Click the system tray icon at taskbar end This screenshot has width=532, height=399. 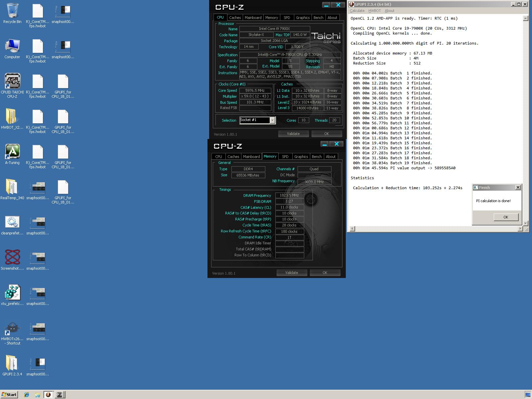tap(528, 395)
